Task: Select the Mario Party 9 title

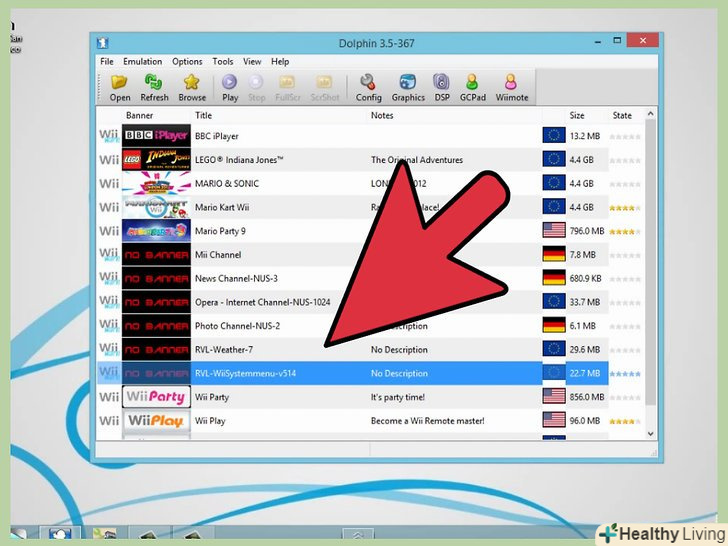Action: (220, 231)
